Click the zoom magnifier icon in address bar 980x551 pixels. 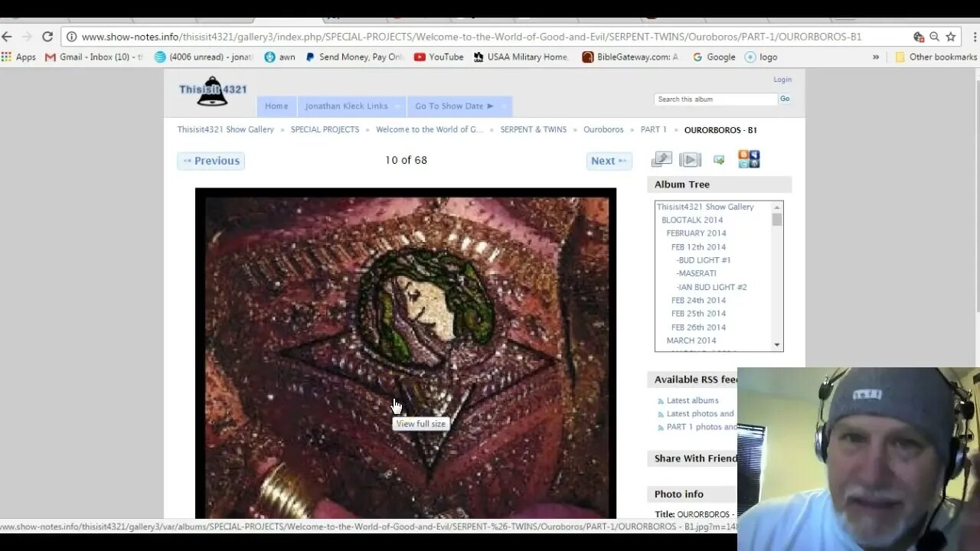934,37
